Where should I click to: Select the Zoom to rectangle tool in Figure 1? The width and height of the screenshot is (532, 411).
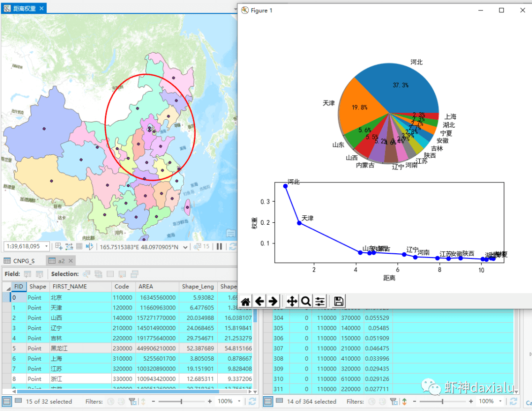(306, 301)
